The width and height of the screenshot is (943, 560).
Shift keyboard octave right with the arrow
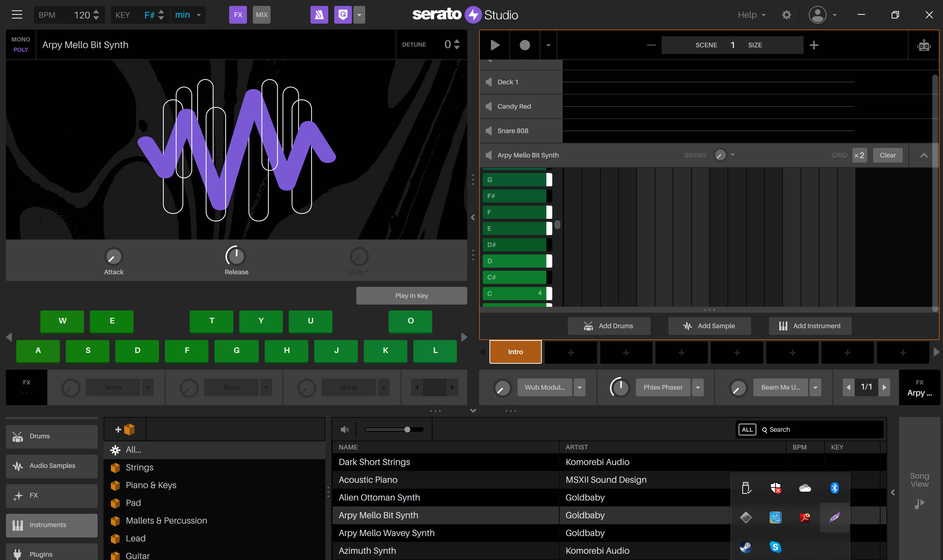pyautogui.click(x=464, y=337)
